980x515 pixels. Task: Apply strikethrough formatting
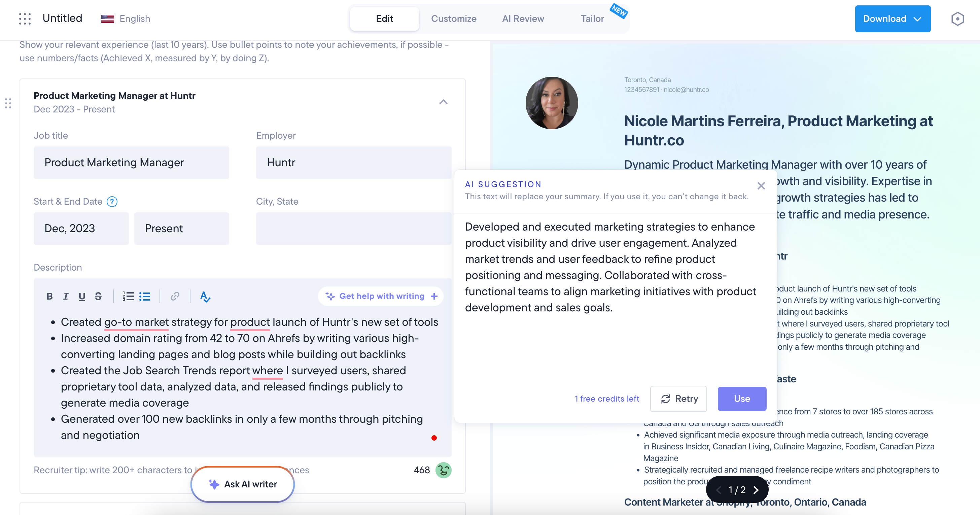pos(98,296)
